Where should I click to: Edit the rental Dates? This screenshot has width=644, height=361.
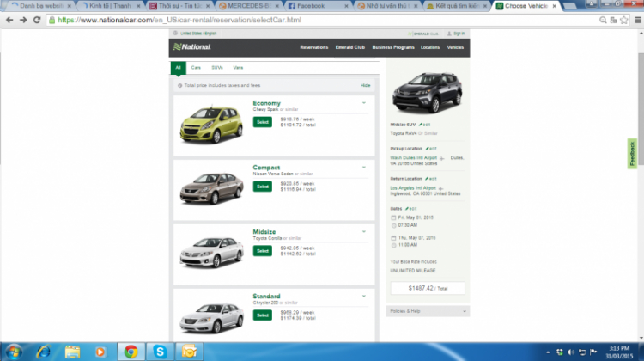(x=410, y=209)
